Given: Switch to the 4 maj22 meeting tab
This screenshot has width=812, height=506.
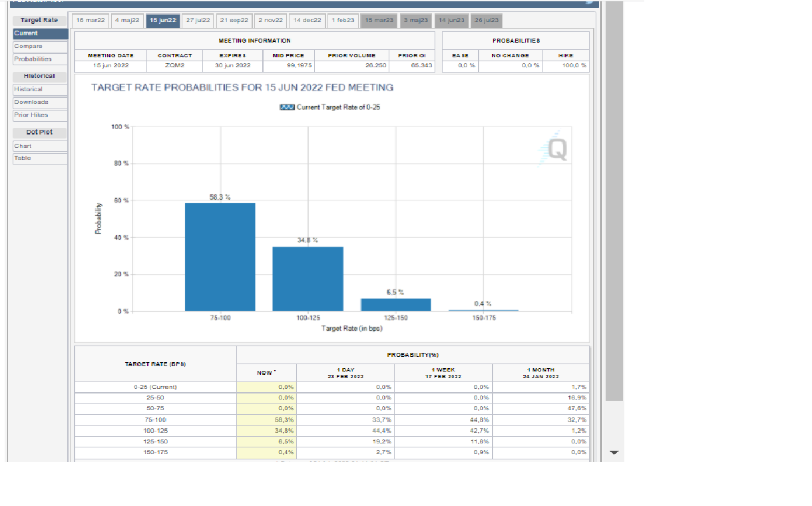Looking at the screenshot, I should click(x=127, y=21).
